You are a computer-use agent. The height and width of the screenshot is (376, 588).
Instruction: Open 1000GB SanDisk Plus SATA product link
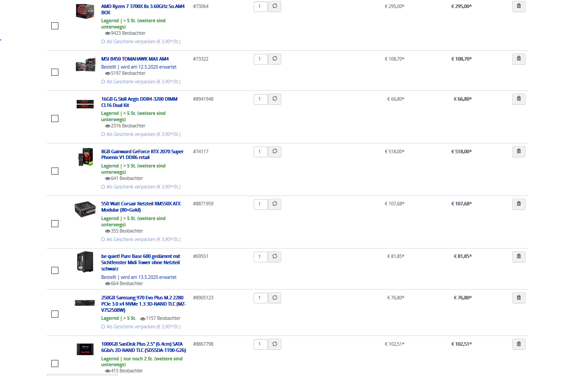(144, 347)
